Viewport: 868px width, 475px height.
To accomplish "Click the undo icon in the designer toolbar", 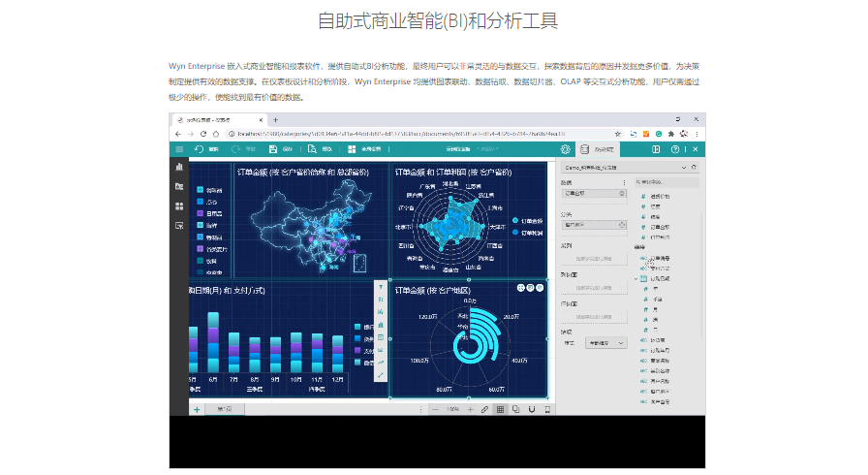I will click(199, 149).
